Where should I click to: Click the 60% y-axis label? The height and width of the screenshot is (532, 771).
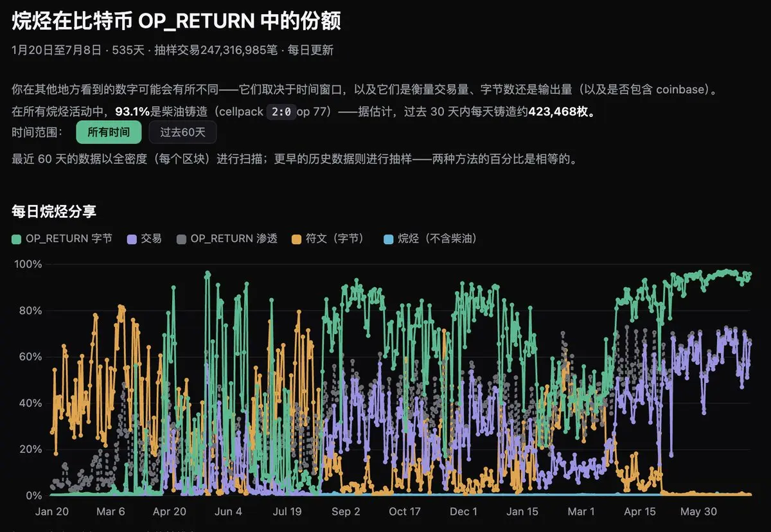click(30, 357)
